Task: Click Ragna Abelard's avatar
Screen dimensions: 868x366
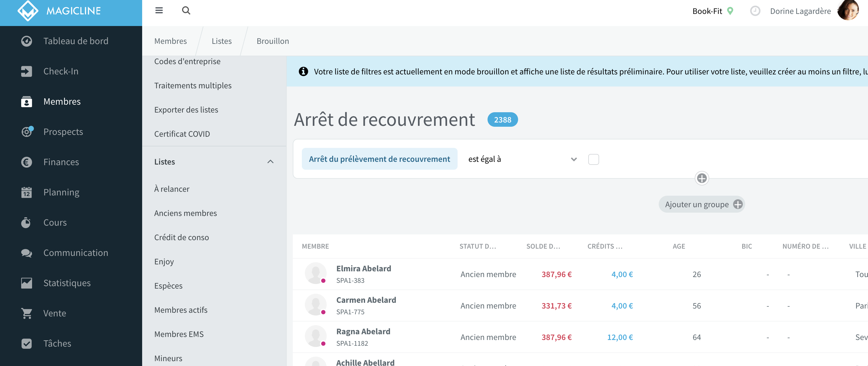Action: click(315, 336)
